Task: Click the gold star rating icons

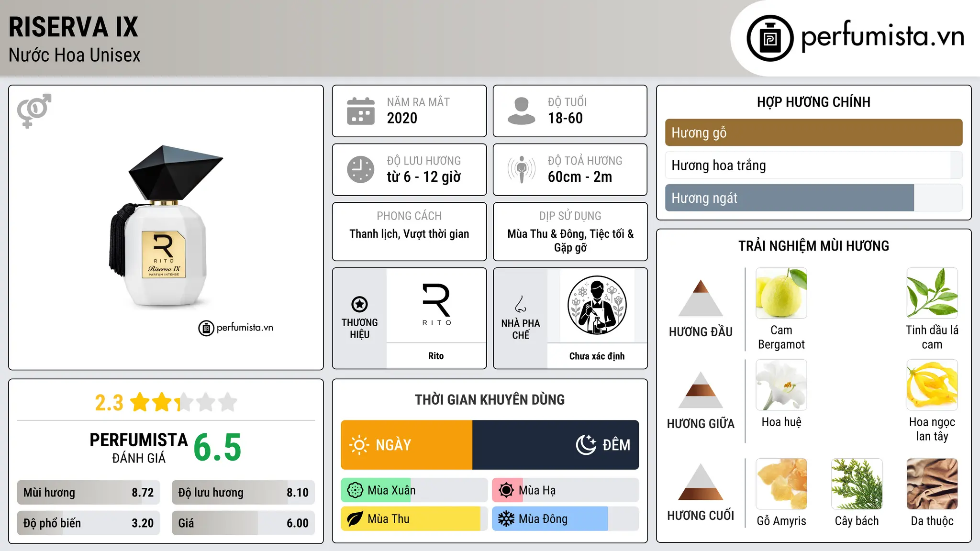Action: [184, 402]
